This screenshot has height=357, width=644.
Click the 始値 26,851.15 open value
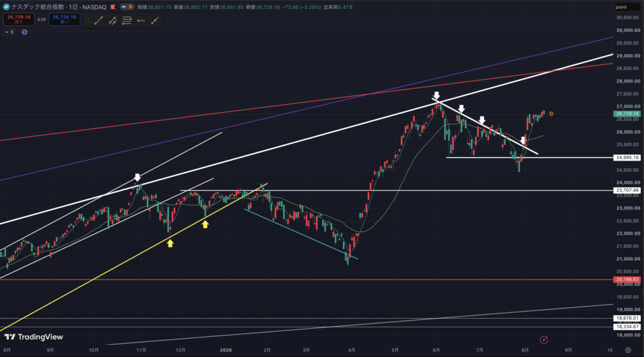(x=155, y=7)
